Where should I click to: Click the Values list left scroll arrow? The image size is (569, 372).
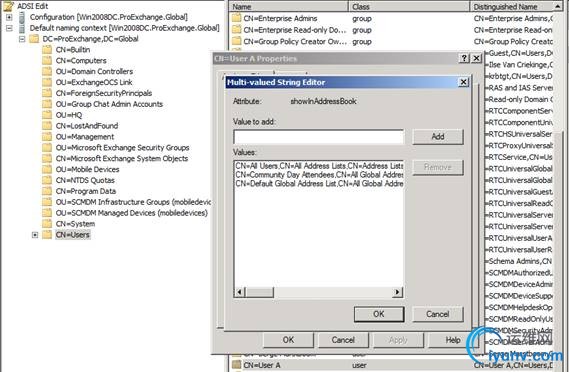pyautogui.click(x=240, y=292)
